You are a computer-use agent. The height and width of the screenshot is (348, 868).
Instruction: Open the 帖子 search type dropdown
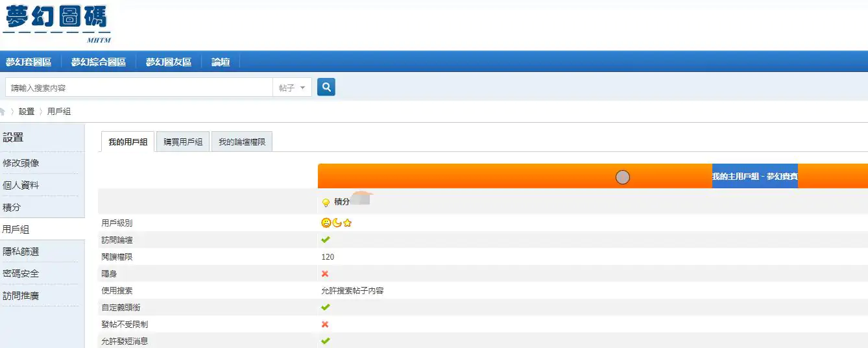tap(292, 88)
